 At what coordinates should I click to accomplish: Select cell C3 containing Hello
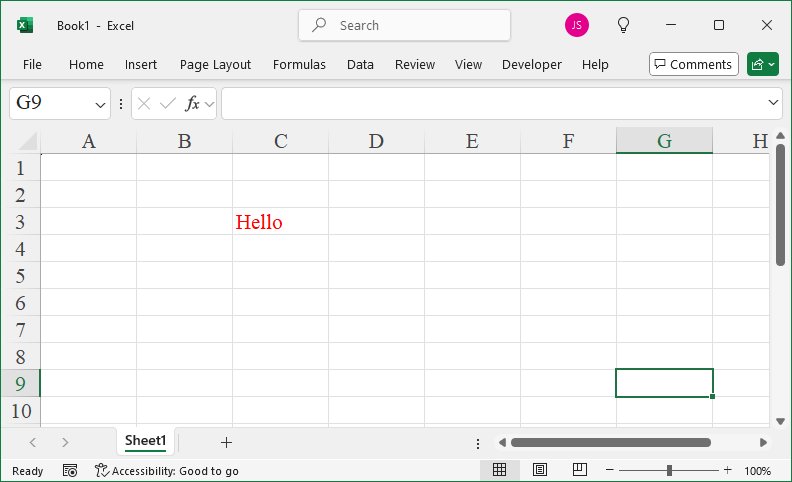coord(280,222)
